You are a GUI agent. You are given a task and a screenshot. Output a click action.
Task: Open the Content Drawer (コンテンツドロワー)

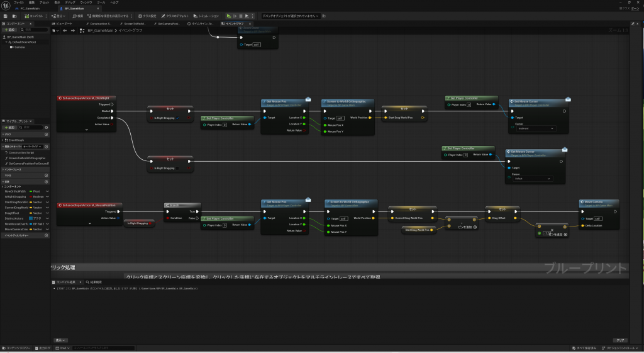point(16,348)
